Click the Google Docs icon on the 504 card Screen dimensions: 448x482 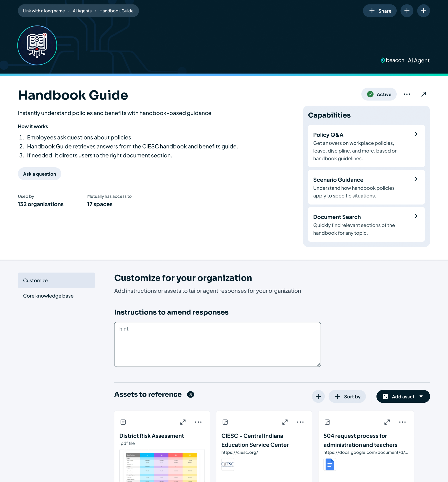pos(330,464)
